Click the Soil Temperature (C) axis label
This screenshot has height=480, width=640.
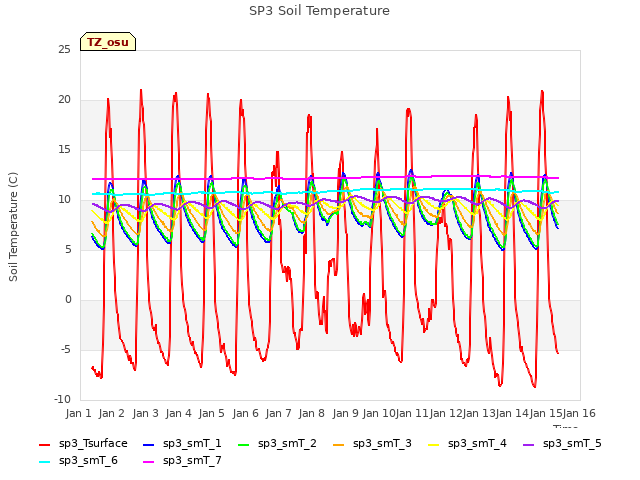pos(13,227)
